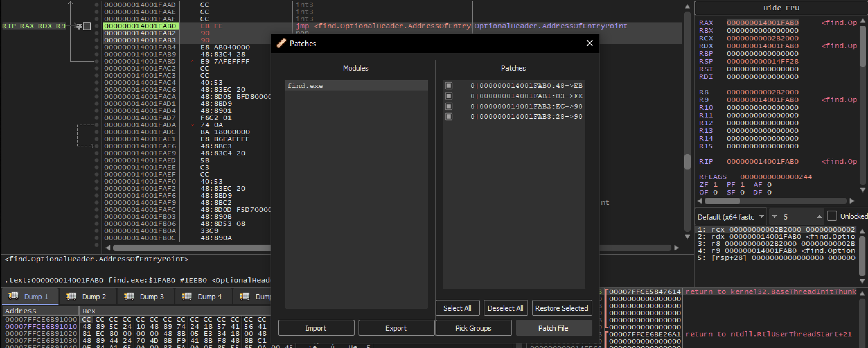Image resolution: width=868 pixels, height=348 pixels.
Task: Click disassembly scroll right arrow
Action: pos(676,248)
